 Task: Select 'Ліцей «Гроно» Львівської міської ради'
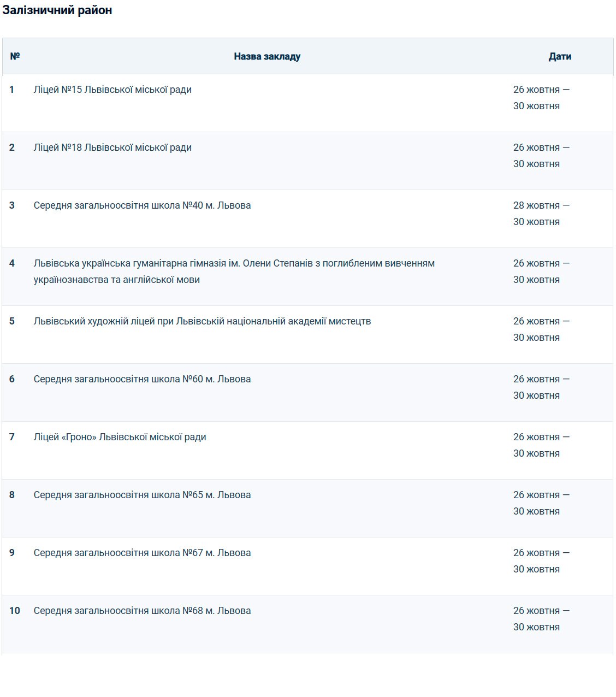tap(120, 437)
